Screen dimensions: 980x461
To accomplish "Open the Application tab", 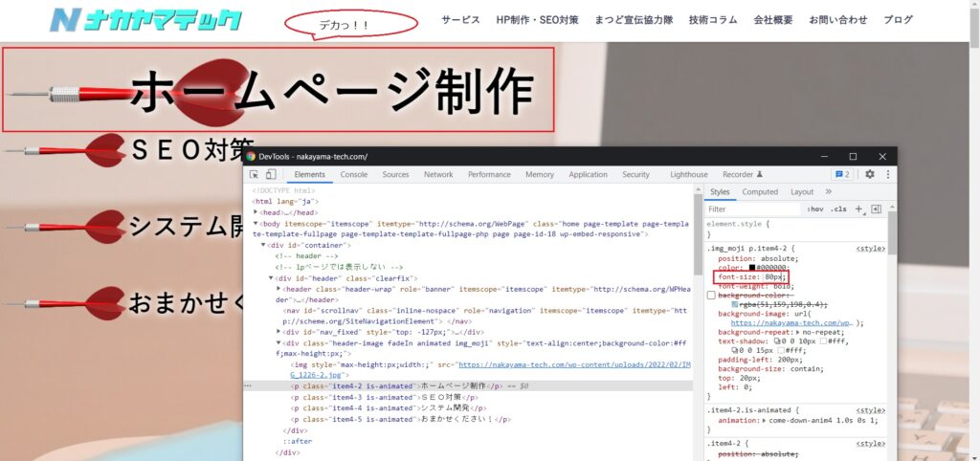I will point(589,175).
